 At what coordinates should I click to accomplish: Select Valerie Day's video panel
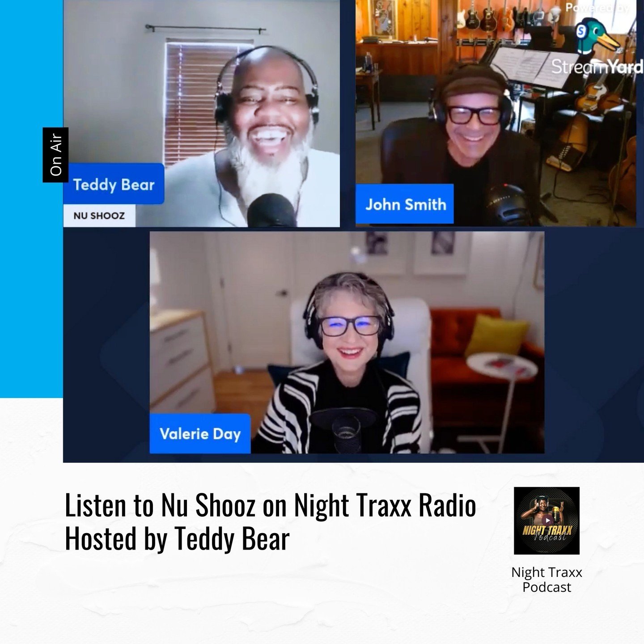point(347,343)
